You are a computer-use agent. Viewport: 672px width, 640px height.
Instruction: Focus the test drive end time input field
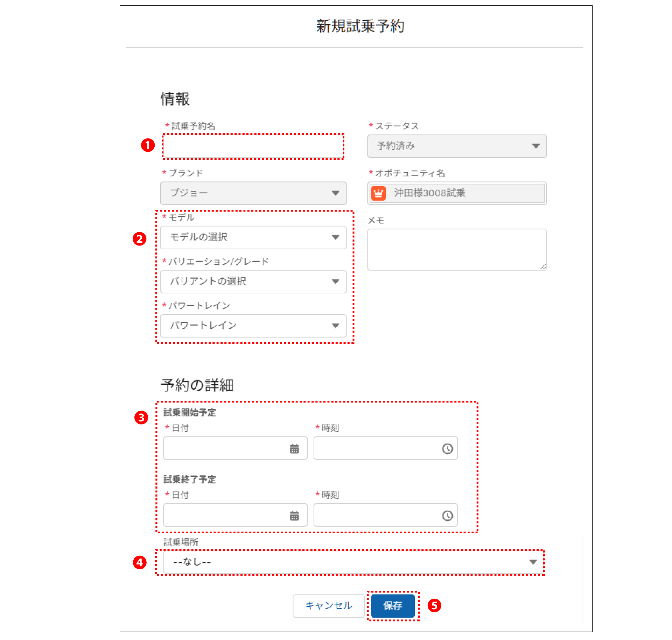[376, 515]
